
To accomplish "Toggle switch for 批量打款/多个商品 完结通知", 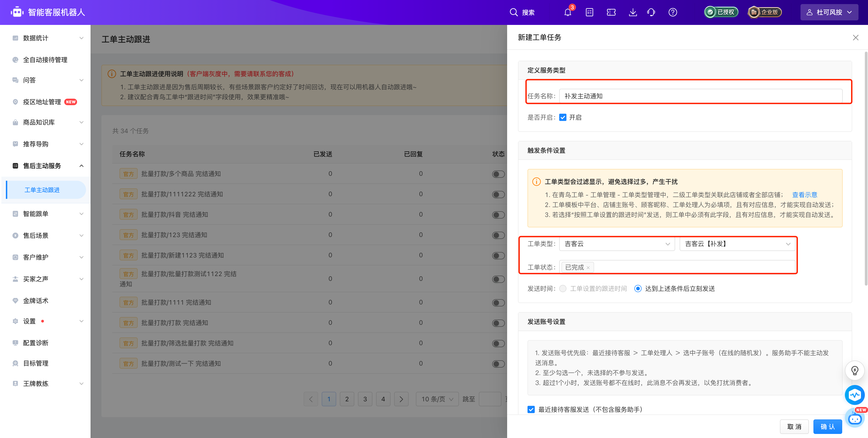I will [498, 174].
